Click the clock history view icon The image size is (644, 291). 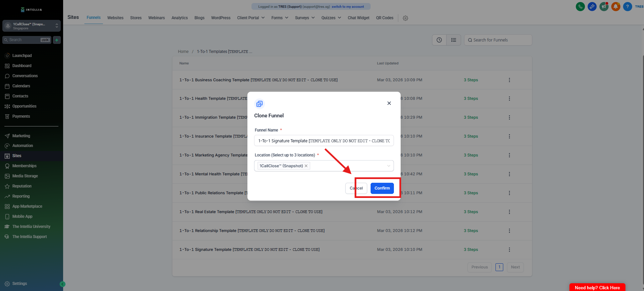[x=439, y=40]
